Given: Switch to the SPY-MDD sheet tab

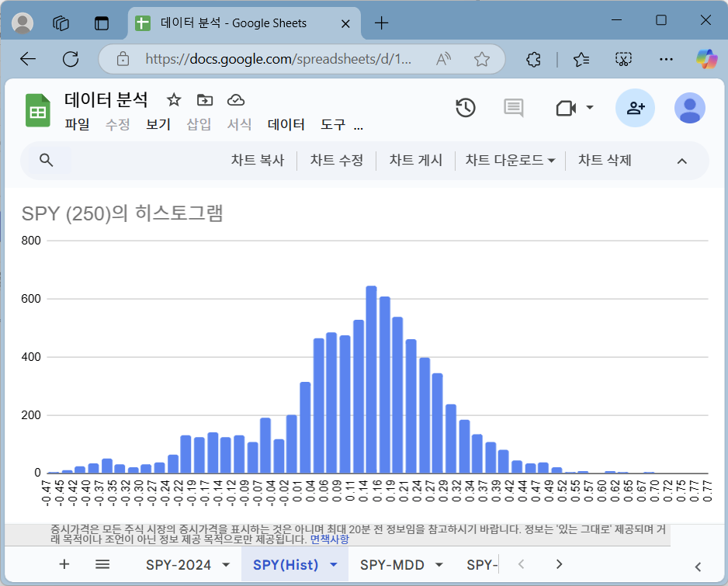Looking at the screenshot, I should [392, 564].
